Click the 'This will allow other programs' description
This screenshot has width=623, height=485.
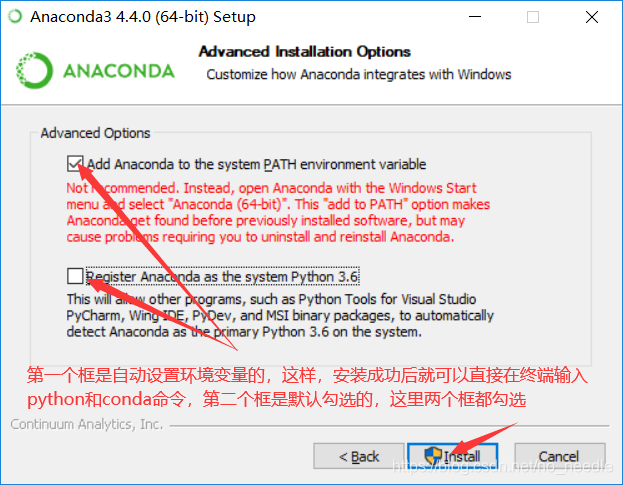pos(280,315)
